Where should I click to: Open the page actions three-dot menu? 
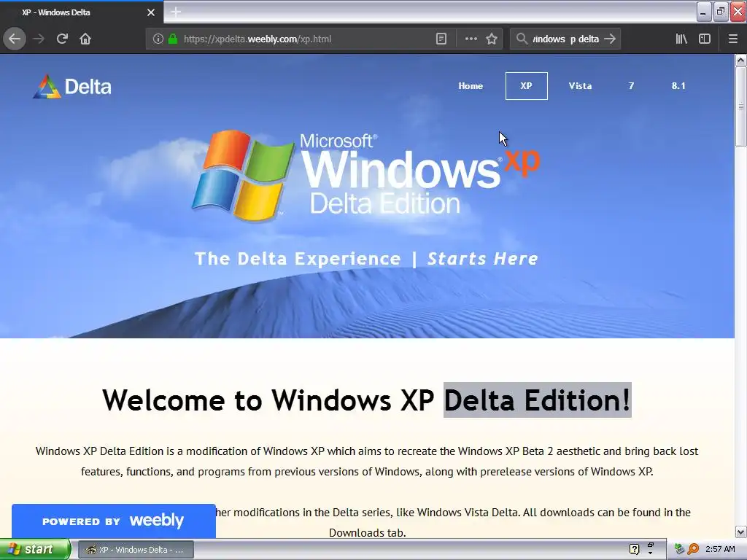471,39
